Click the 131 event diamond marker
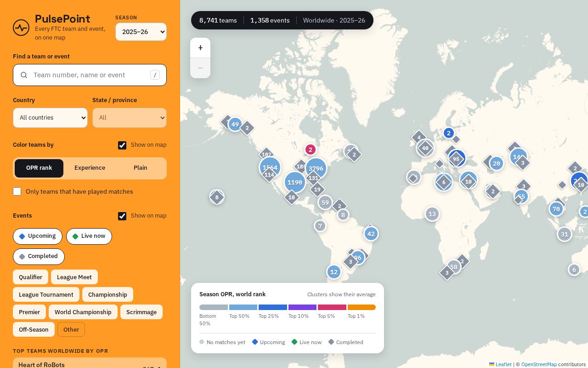 tap(313, 178)
